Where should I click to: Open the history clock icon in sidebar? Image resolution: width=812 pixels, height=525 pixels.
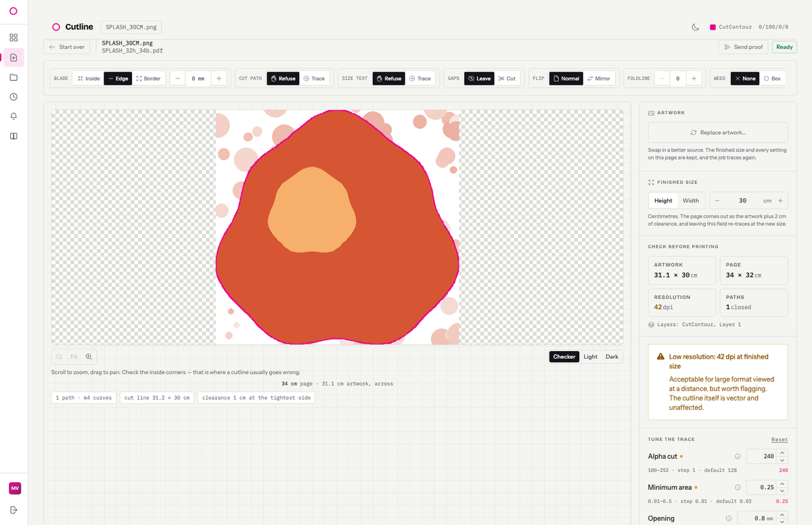14,97
